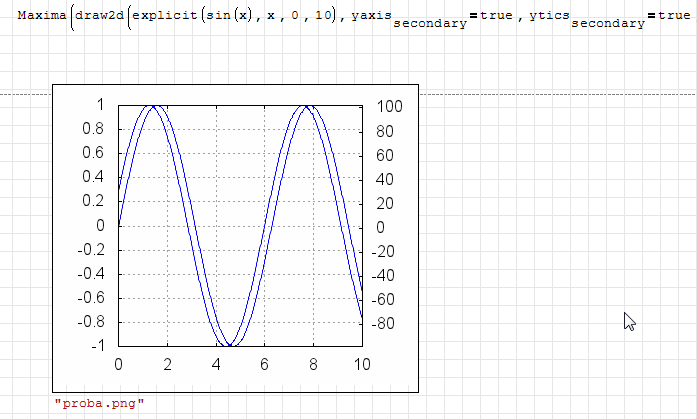This screenshot has width=697, height=419.
Task: Click the -0.6 label on the left axis
Action: (90, 298)
